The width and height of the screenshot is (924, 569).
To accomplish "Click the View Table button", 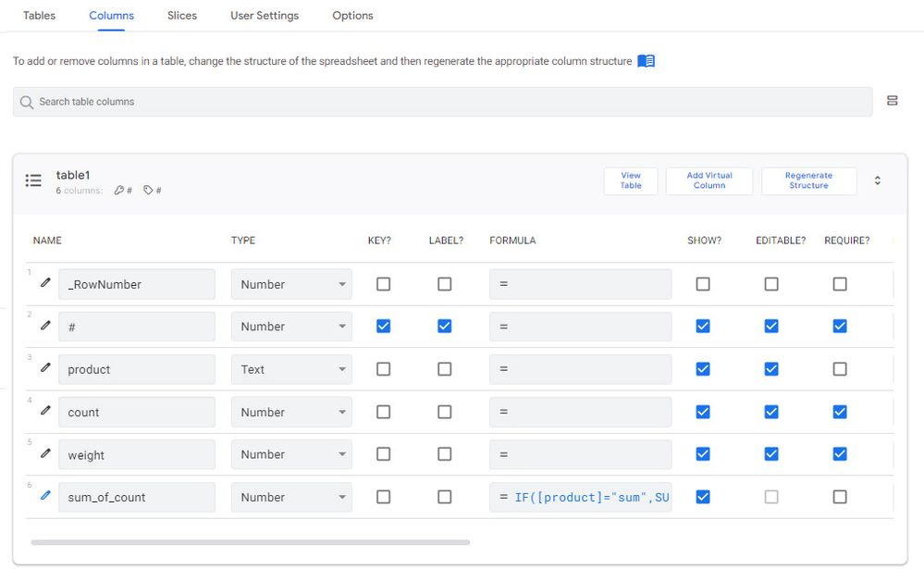I will [x=631, y=180].
